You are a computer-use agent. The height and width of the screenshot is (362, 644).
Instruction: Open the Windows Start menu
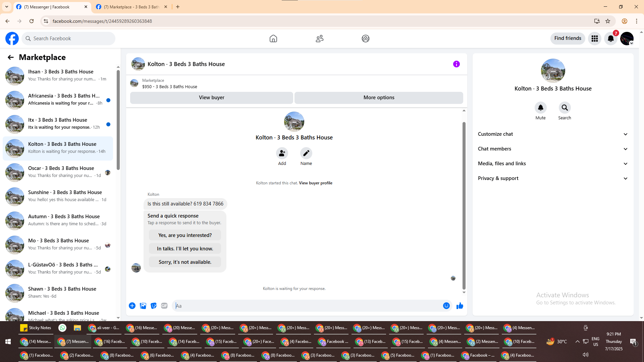(x=8, y=342)
